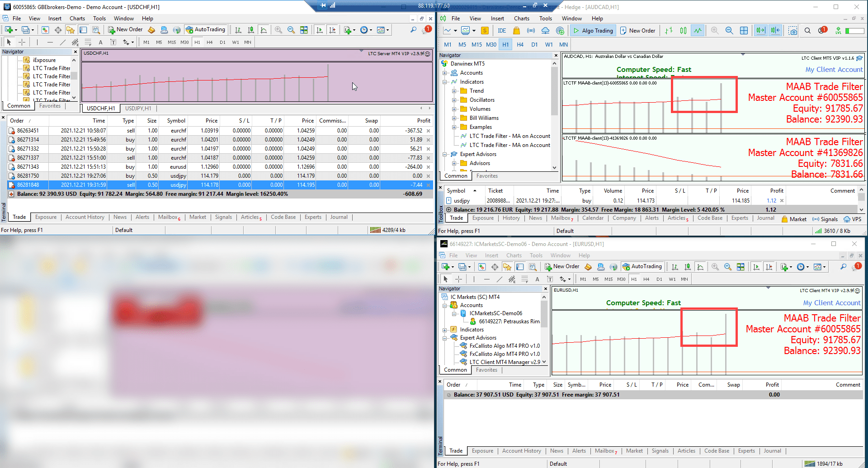This screenshot has width=868, height=468.
Task: Select order 86263451 eurchf sell row
Action: pyautogui.click(x=220, y=131)
